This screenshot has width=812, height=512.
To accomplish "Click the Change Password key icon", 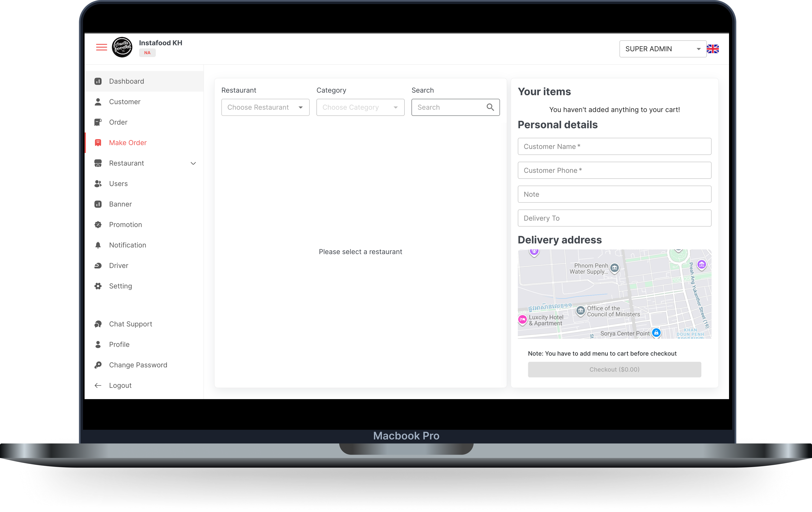I will coord(98,365).
